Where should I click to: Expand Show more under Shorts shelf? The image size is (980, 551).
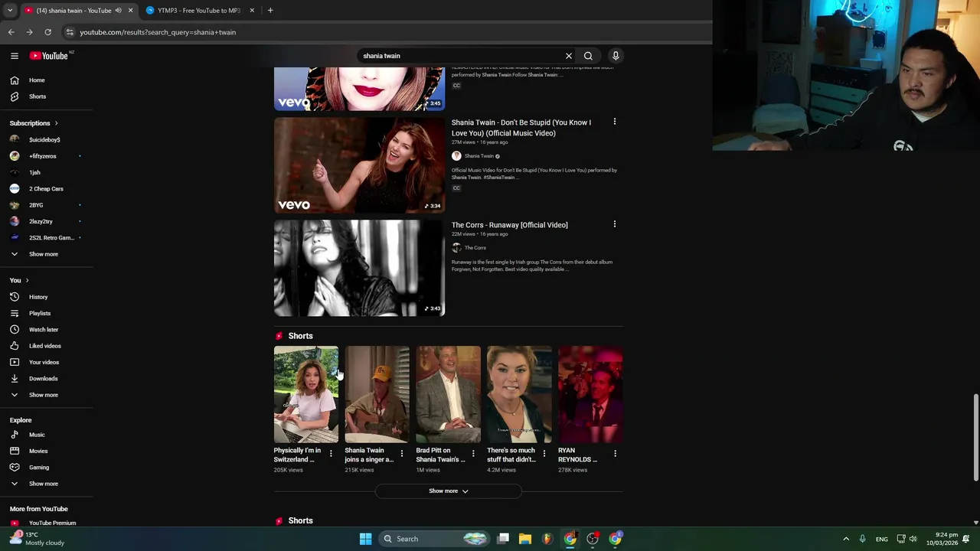click(x=449, y=491)
